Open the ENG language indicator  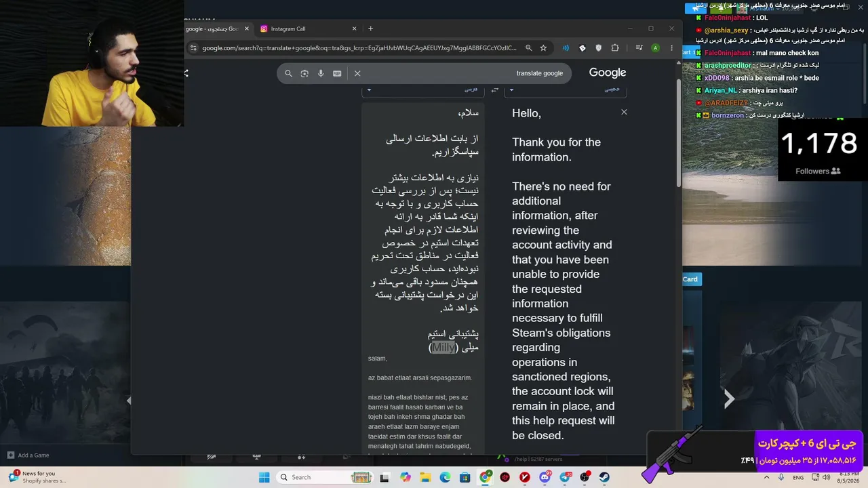[798, 477]
